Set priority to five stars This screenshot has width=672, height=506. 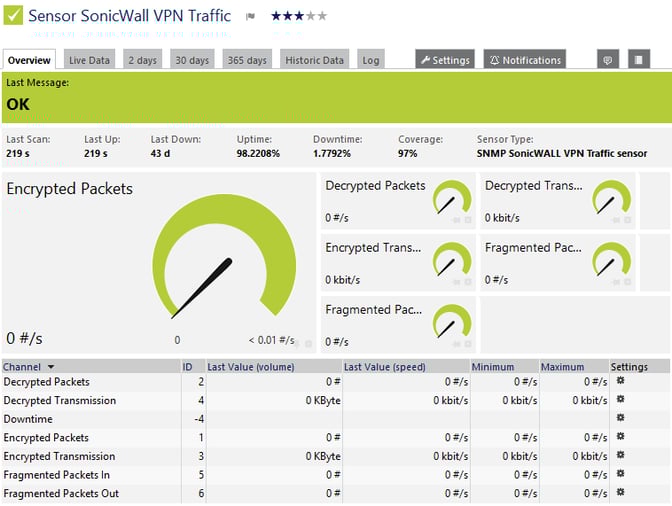click(x=322, y=16)
